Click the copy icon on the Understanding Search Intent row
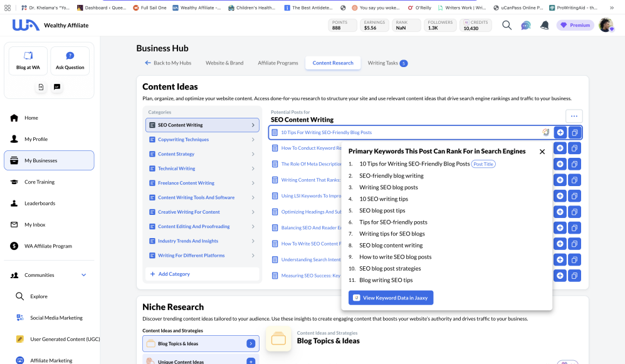The image size is (625, 364). pyautogui.click(x=574, y=259)
